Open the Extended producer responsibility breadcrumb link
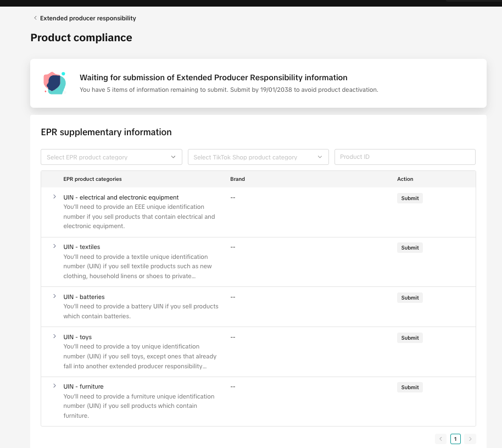 coord(88,18)
